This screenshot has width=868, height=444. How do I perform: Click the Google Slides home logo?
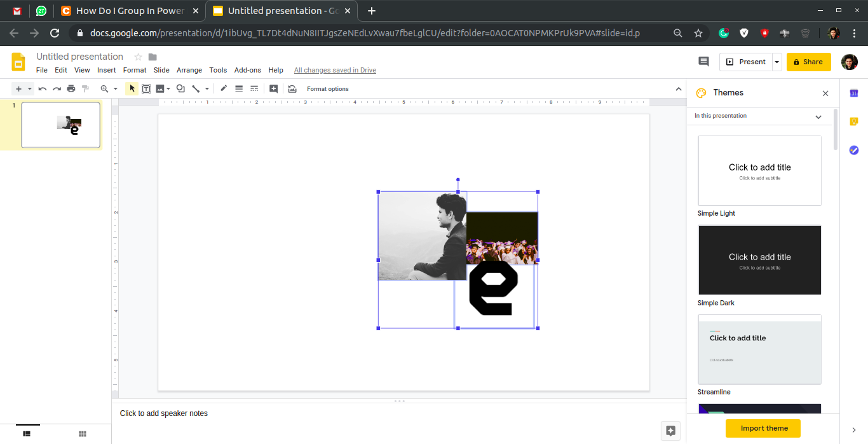(18, 62)
